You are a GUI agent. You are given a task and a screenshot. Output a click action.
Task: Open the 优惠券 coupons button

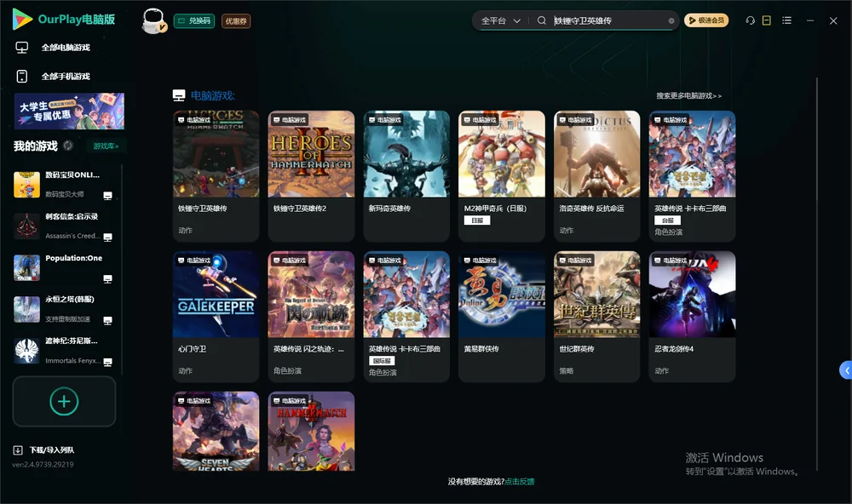pos(236,21)
